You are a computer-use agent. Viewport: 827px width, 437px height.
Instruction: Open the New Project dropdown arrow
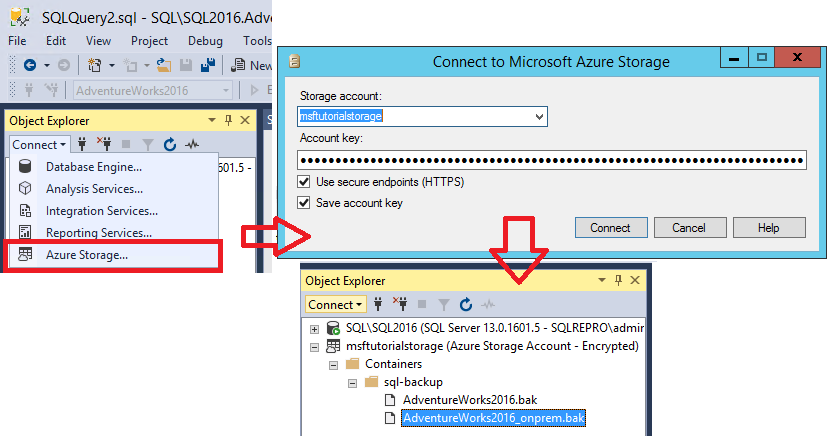tap(112, 65)
